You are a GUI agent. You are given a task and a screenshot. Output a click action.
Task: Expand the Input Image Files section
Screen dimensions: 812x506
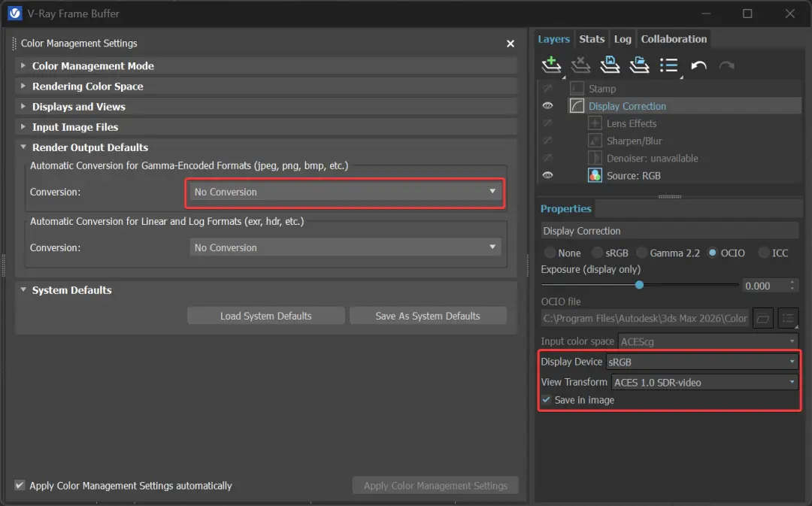[23, 126]
